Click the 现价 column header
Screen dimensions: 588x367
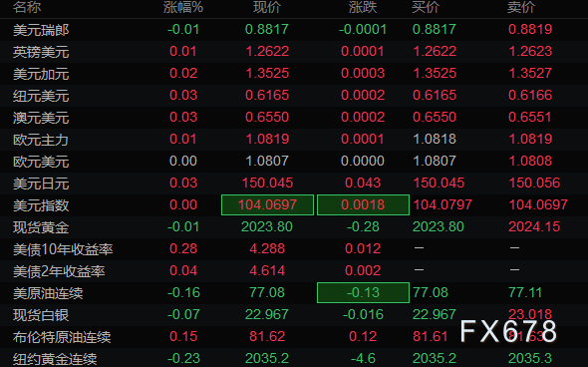tap(267, 7)
